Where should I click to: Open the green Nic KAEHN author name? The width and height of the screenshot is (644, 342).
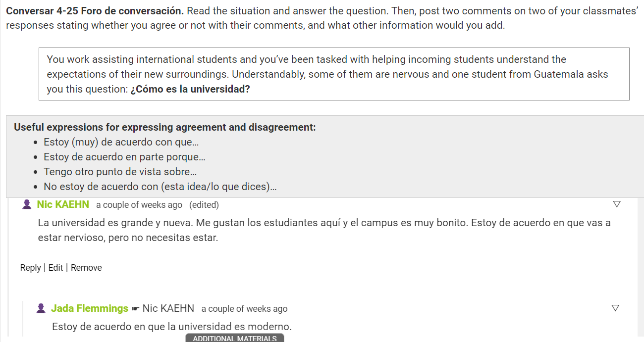(x=63, y=204)
